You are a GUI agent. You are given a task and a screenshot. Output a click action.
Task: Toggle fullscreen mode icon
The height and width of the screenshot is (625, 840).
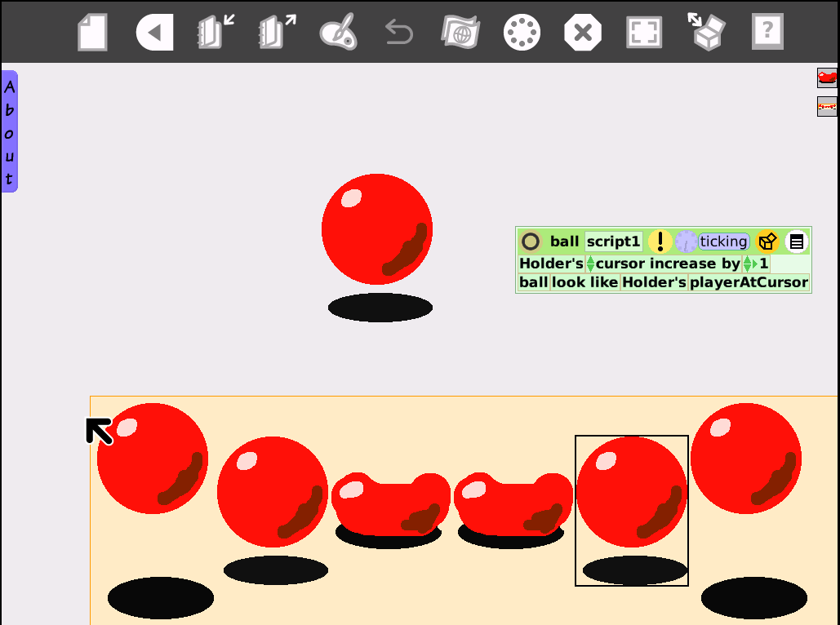click(x=643, y=33)
